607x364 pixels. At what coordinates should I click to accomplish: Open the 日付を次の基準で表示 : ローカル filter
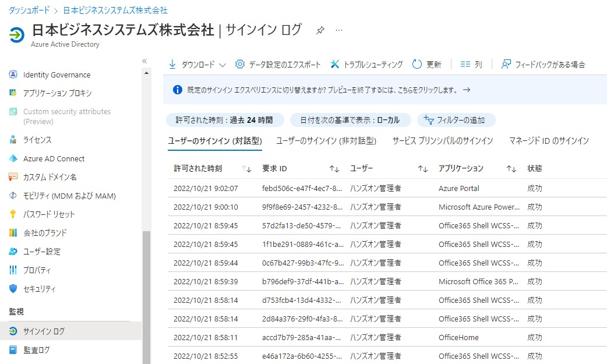(x=350, y=120)
